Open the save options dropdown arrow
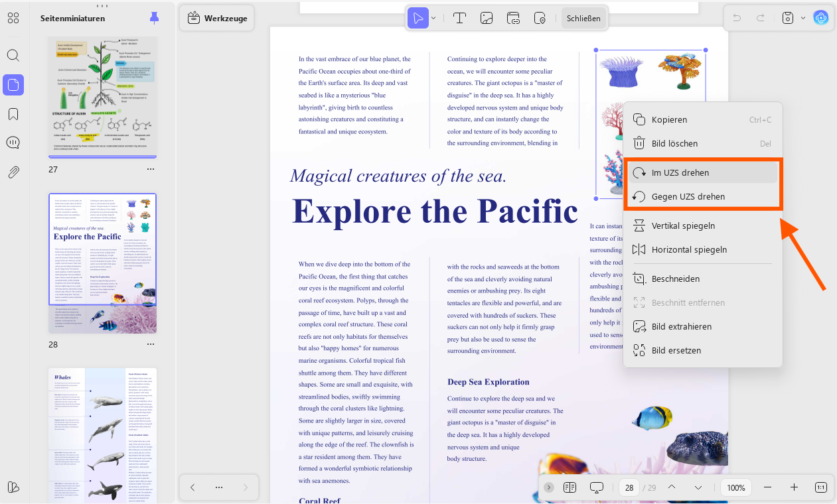This screenshot has height=504, width=837. click(x=803, y=18)
